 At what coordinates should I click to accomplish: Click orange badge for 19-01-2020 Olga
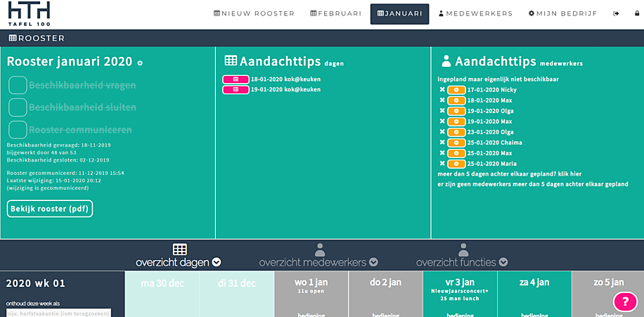(x=456, y=111)
